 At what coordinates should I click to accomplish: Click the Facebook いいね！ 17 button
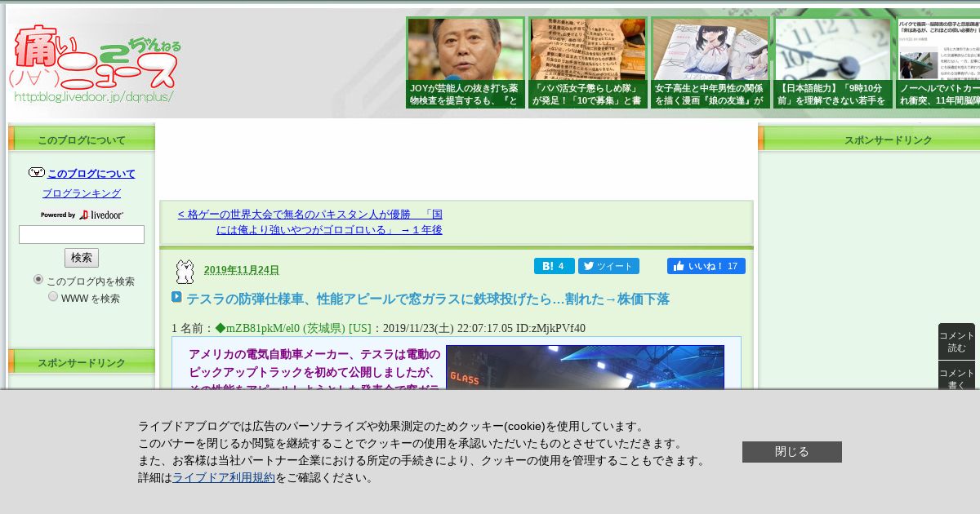coord(706,266)
